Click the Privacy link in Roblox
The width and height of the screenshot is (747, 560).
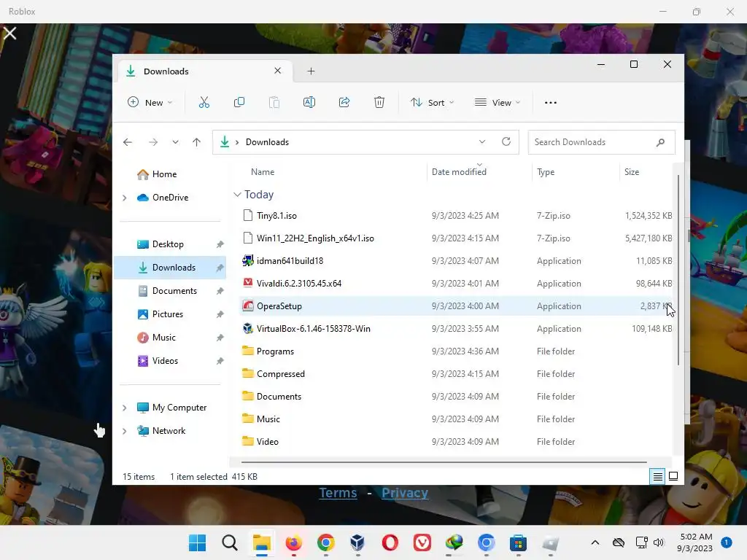(405, 493)
